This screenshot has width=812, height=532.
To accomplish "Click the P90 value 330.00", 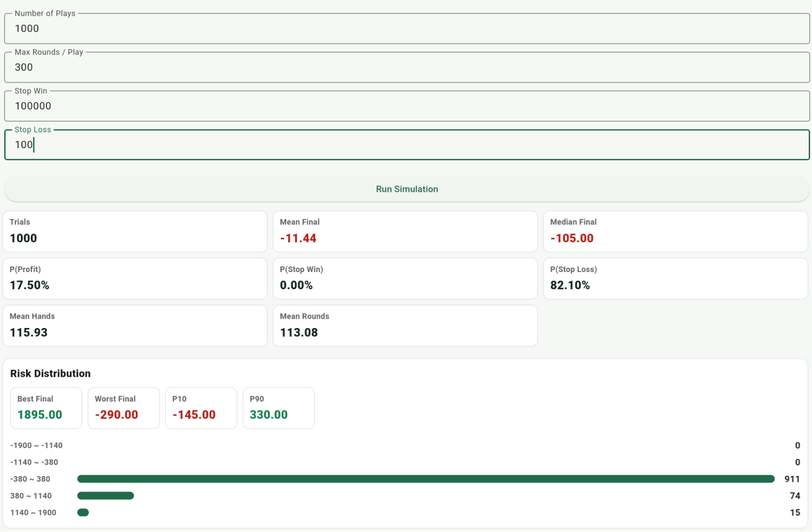I will (269, 415).
